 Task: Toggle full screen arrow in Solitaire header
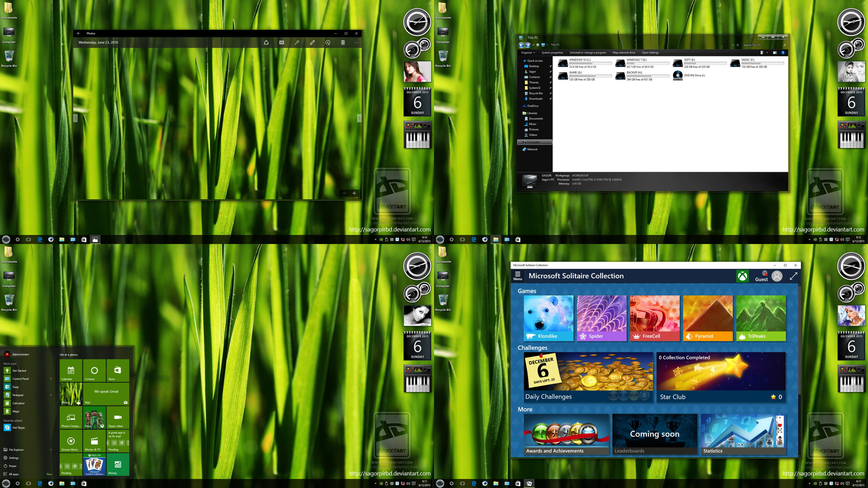pyautogui.click(x=793, y=276)
